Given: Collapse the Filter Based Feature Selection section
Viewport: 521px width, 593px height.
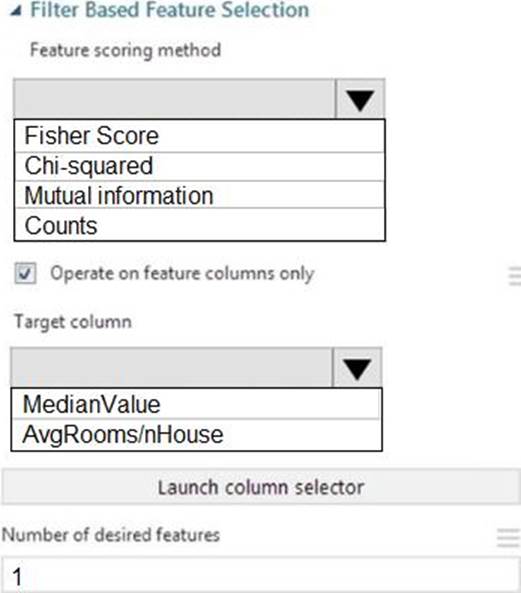Looking at the screenshot, I should (x=16, y=10).
